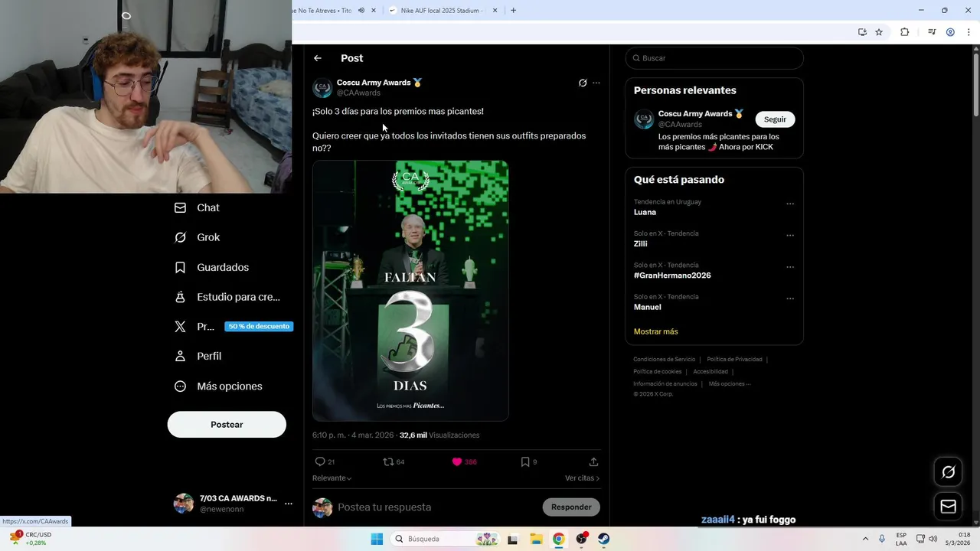Go back with the Post arrow

318,58
